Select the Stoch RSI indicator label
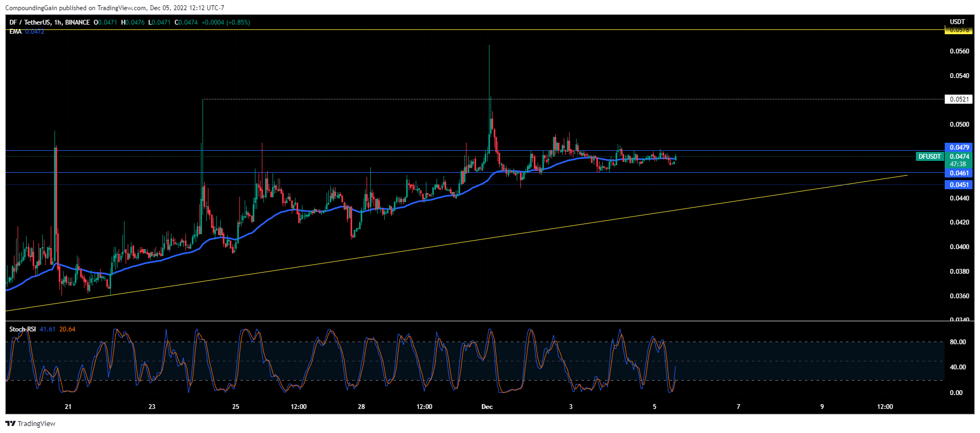 [22, 329]
